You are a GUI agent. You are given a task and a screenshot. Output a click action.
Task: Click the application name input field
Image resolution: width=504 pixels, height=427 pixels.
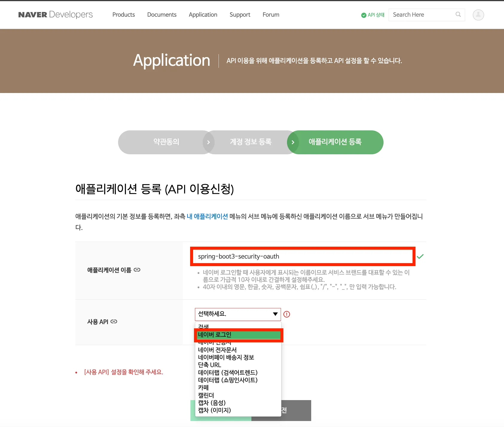pyautogui.click(x=303, y=257)
